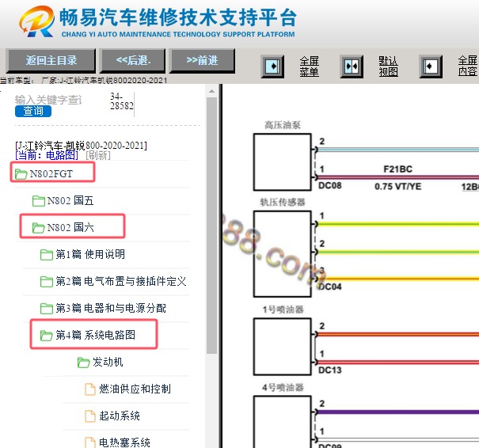Click the [当前：电路图] link

(47, 155)
